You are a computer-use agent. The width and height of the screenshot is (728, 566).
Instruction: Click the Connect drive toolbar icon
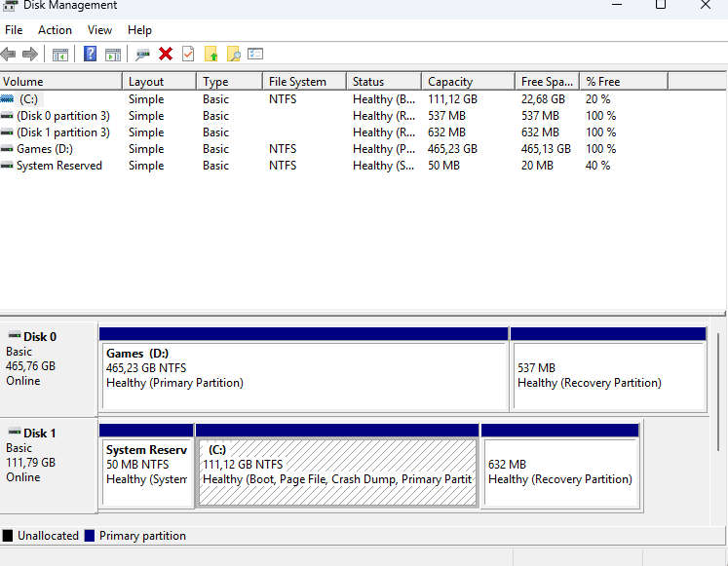[142, 55]
